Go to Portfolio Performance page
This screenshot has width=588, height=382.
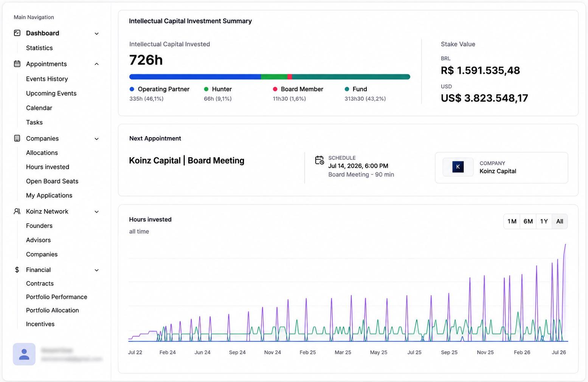[x=57, y=297]
